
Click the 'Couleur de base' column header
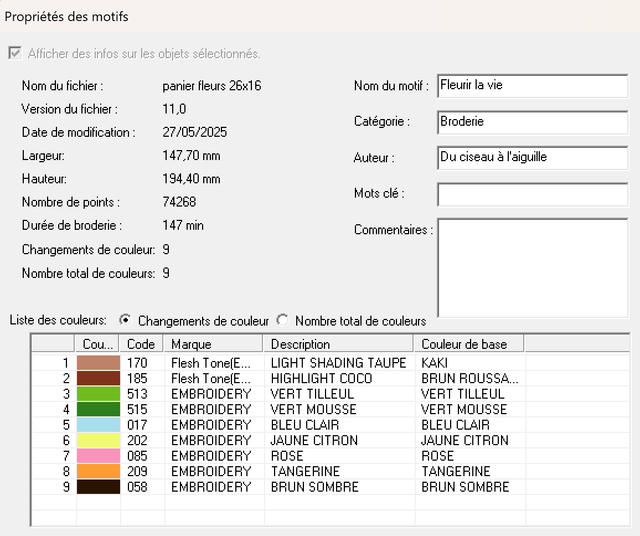pyautogui.click(x=469, y=344)
